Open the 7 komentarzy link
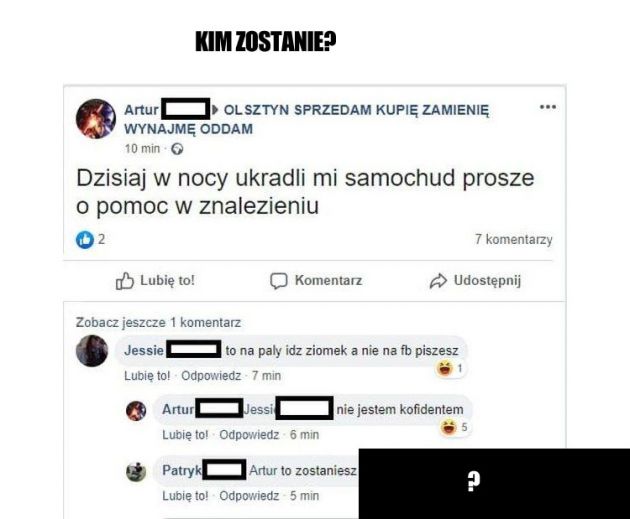 (x=513, y=239)
